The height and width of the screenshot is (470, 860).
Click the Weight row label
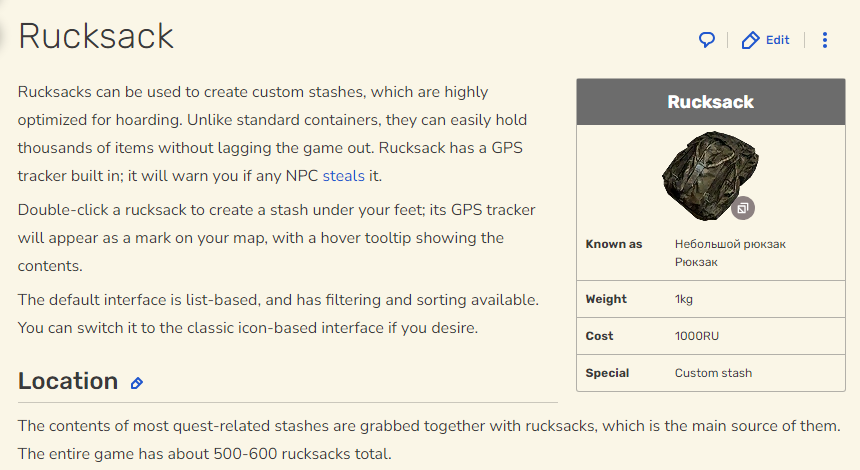pos(606,299)
